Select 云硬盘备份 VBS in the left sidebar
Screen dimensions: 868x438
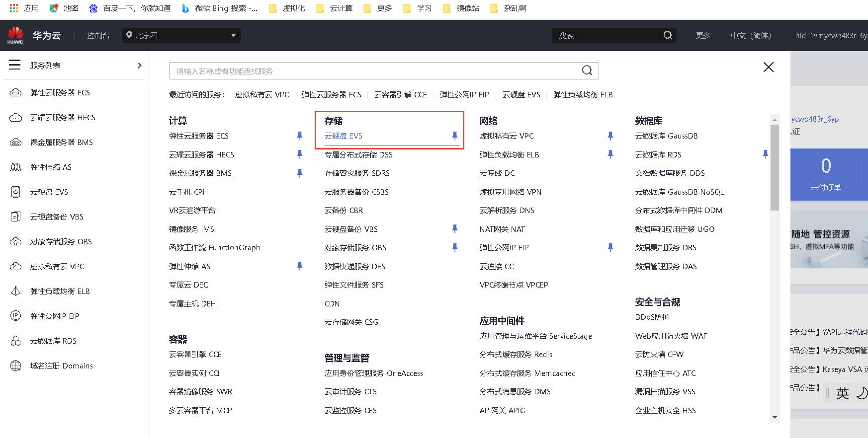pos(57,217)
